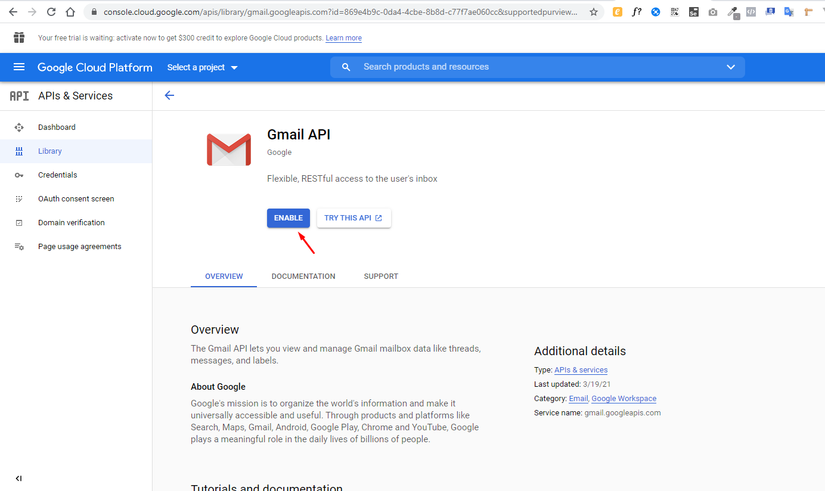Click the Google Cloud Platform logo
This screenshot has width=825, height=491.
95,67
